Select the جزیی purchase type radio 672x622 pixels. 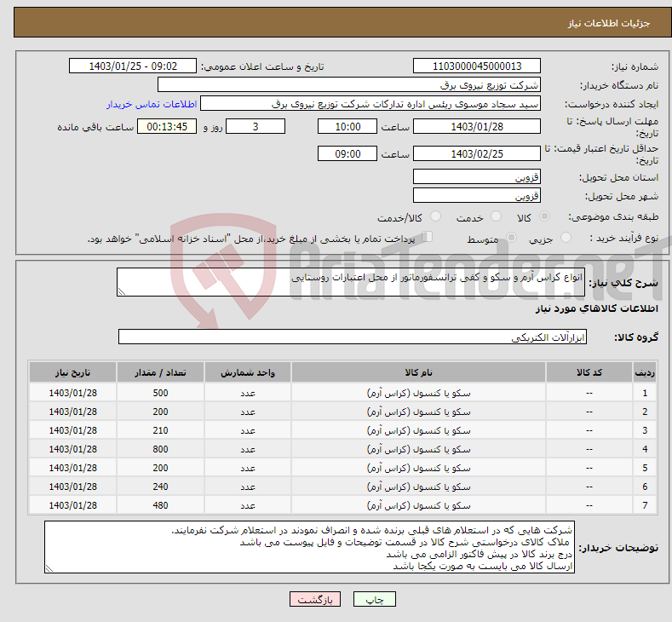[x=566, y=238]
